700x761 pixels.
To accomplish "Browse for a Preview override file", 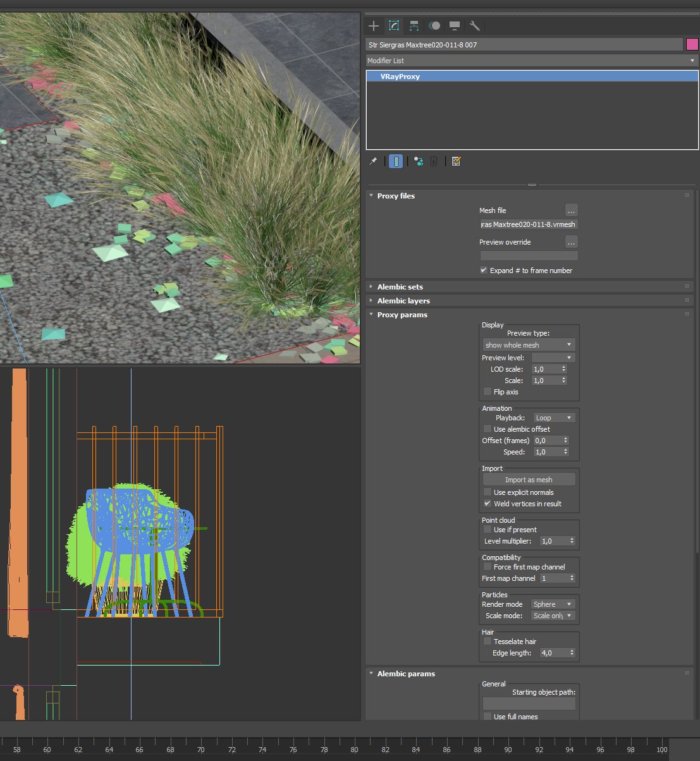I will 572,242.
